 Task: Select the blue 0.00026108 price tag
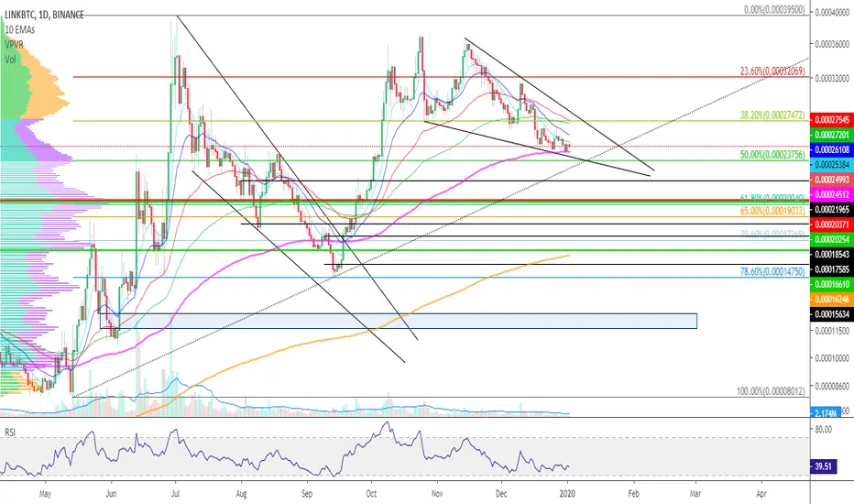[832, 149]
